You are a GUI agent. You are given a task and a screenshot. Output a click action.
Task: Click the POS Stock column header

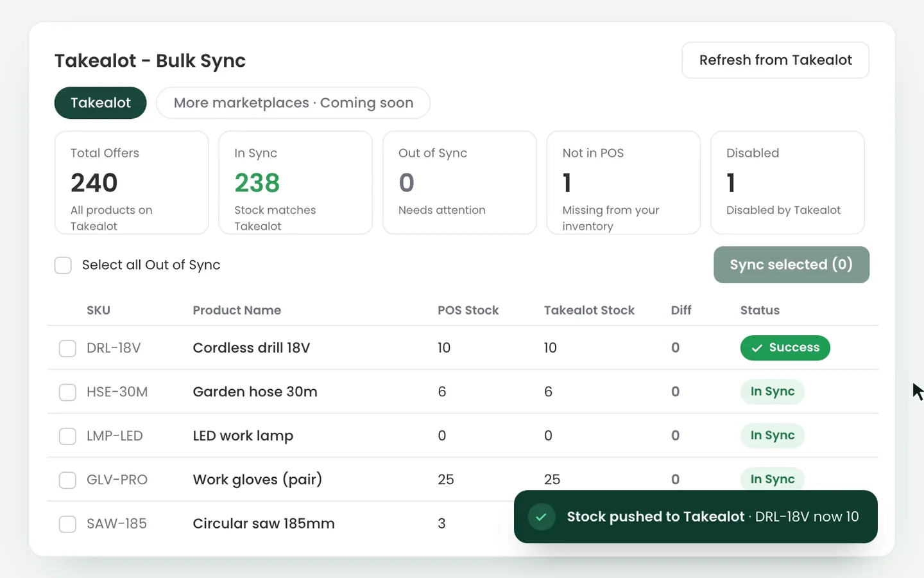pyautogui.click(x=468, y=310)
